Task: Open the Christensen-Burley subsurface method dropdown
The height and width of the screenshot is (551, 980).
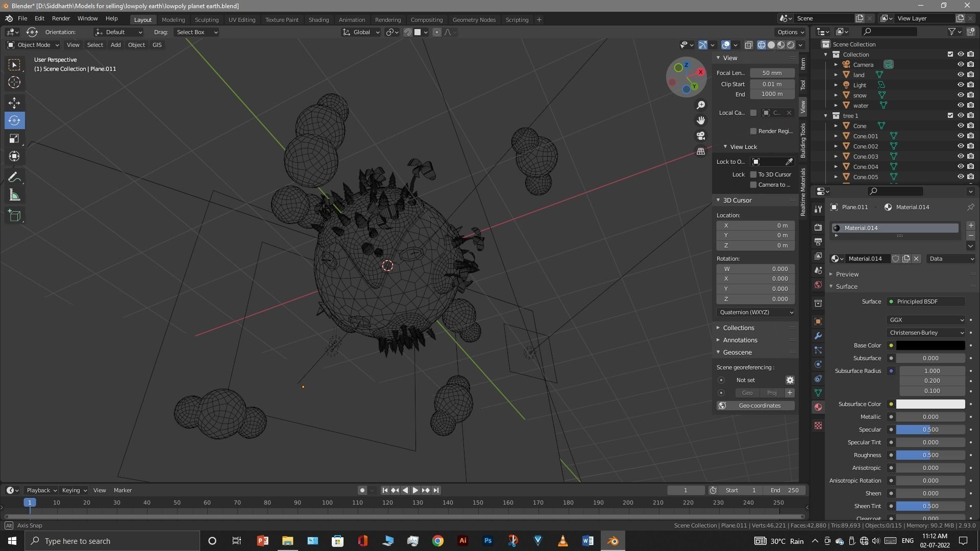Action: (x=926, y=333)
